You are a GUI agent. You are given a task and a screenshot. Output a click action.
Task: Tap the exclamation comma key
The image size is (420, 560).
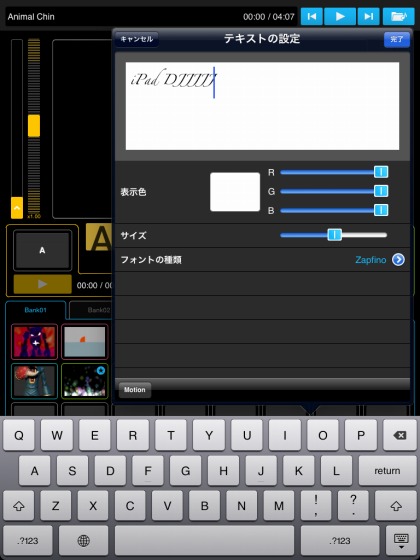pyautogui.click(x=316, y=505)
